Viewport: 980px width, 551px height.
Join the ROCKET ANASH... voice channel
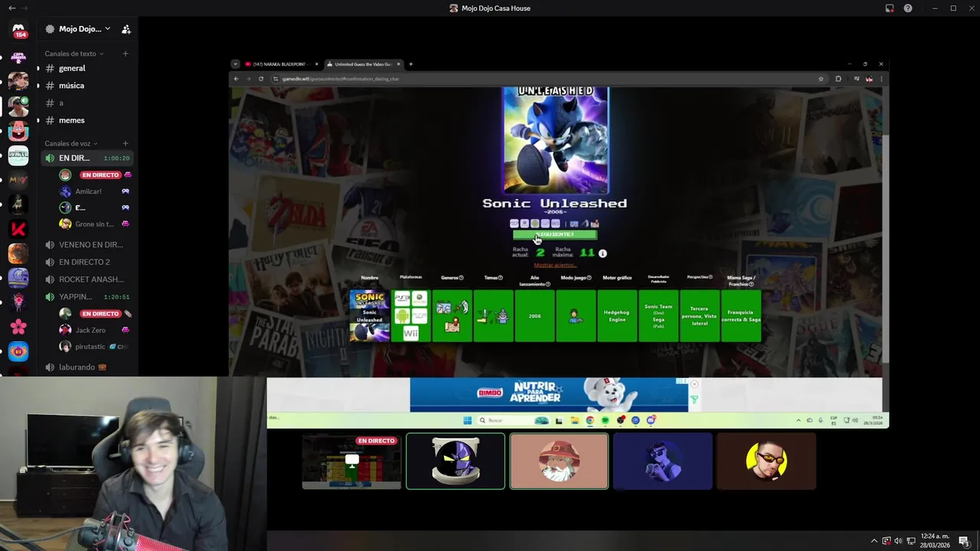[x=89, y=279]
